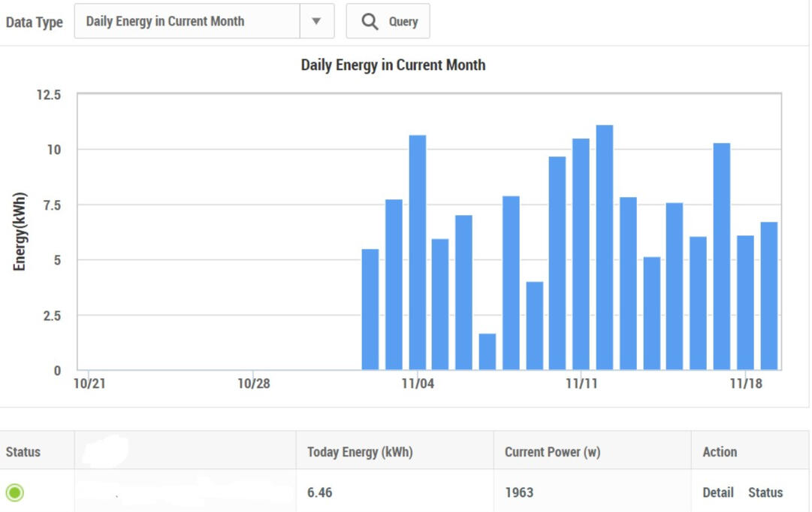Select the shortest bar in the chart
Screen dimensions: 812x512
click(x=488, y=352)
